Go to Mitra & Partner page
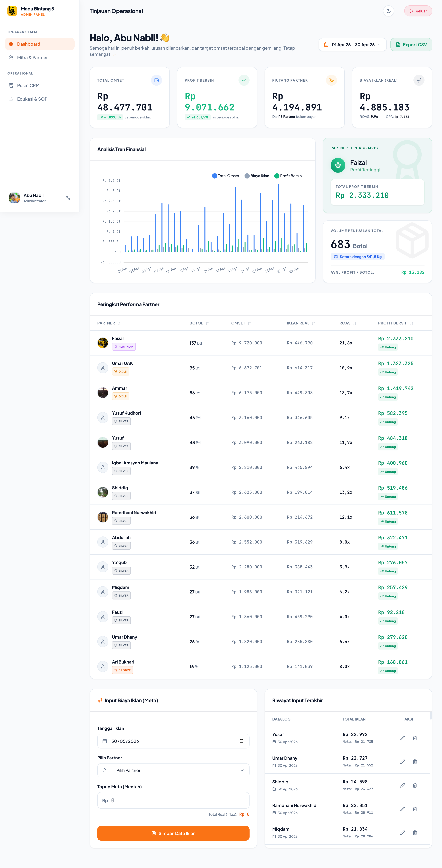442x868 pixels. 40,57
